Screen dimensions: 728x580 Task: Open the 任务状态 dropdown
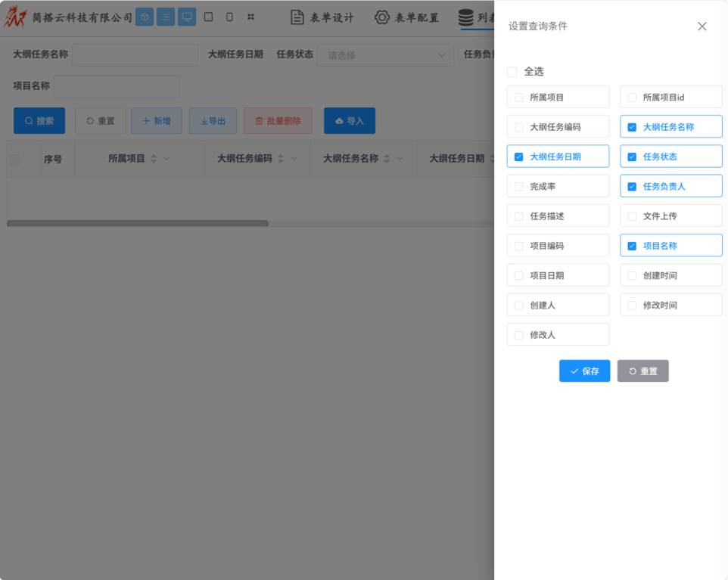(384, 55)
